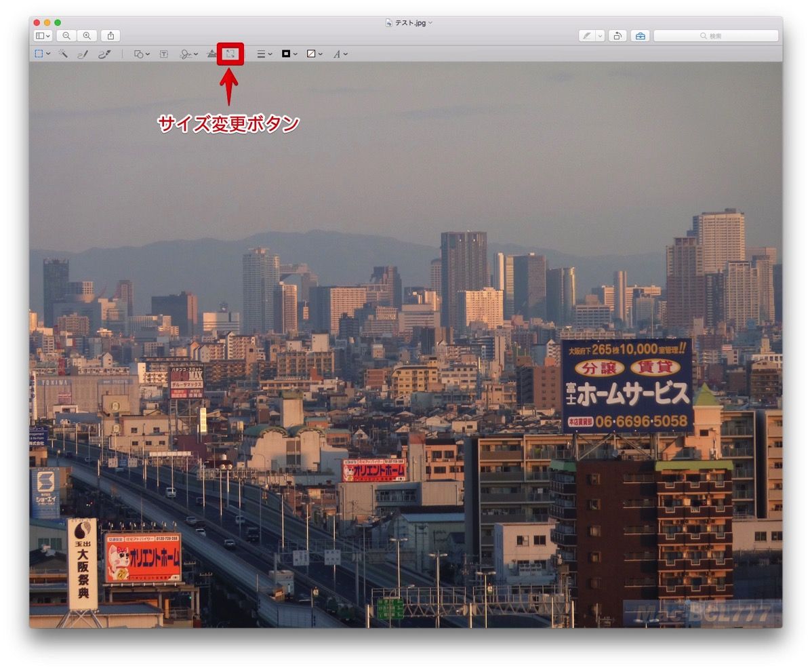812x670 pixels.
Task: Click the Rotate left icon
Action: pos(616,35)
